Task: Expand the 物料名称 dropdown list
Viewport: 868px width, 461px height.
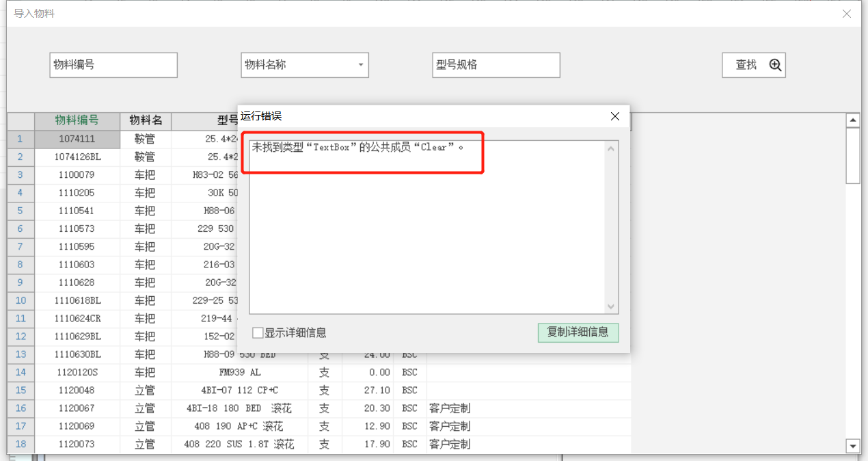Action: [x=361, y=65]
